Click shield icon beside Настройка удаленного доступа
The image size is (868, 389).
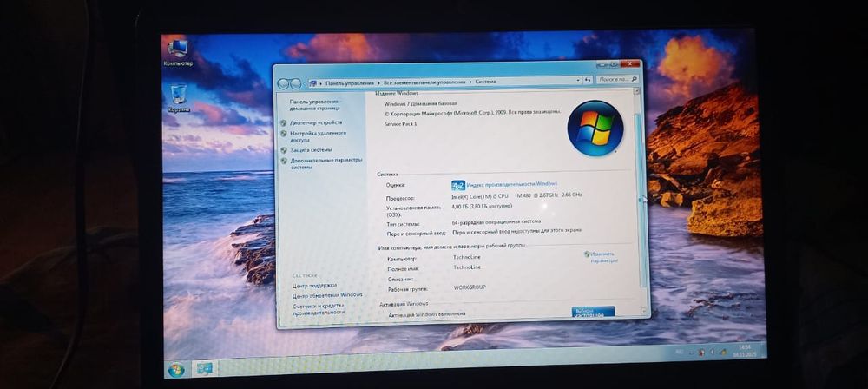pos(284,134)
